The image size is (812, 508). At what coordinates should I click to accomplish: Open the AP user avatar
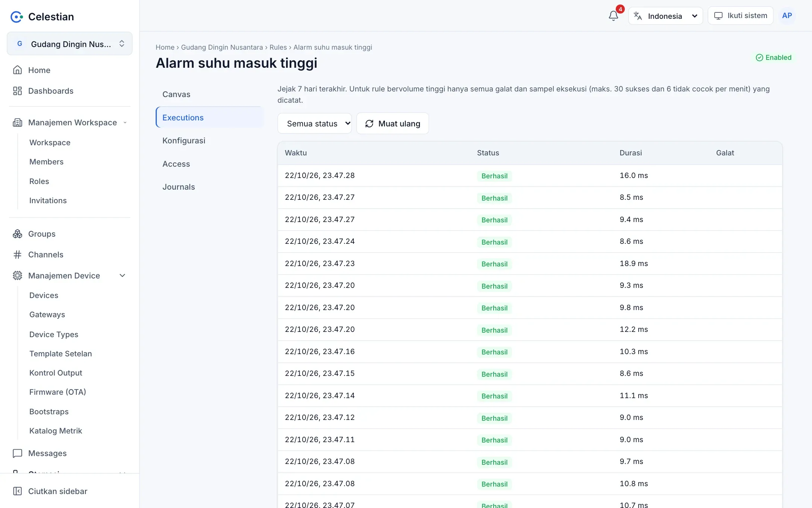pos(787,16)
